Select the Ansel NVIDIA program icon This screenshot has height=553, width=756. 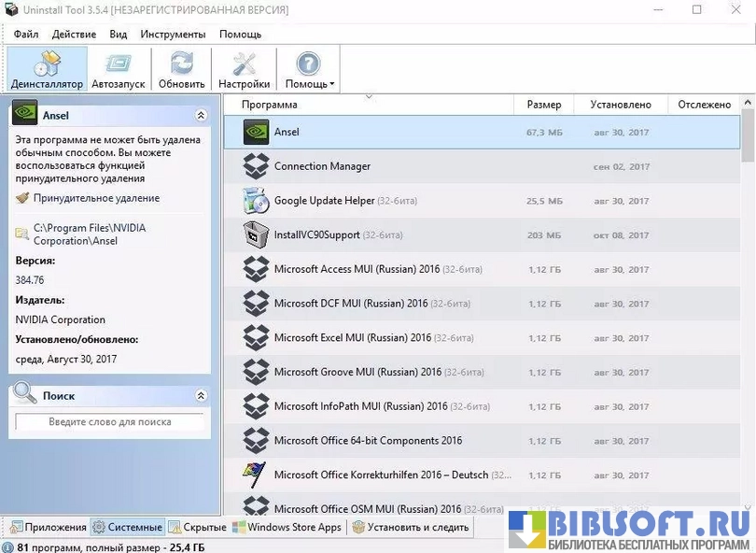pos(256,132)
